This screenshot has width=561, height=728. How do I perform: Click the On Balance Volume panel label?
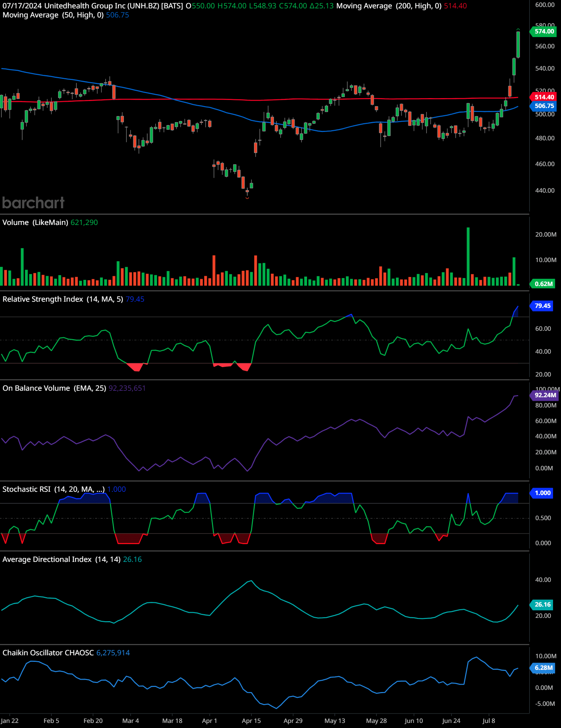[x=54, y=388]
